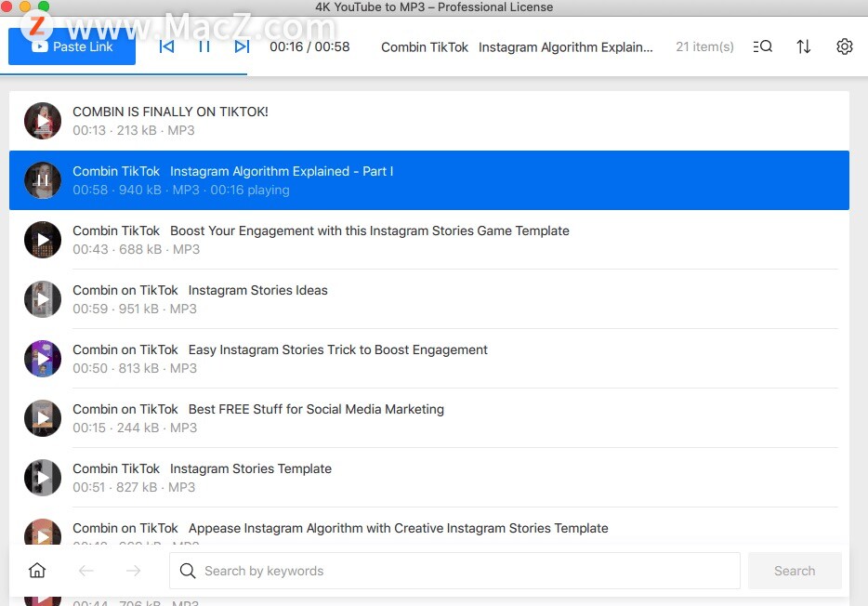868x606 pixels.
Task: Click details 00:13 · 213 kB · MP3
Action: tap(134, 130)
